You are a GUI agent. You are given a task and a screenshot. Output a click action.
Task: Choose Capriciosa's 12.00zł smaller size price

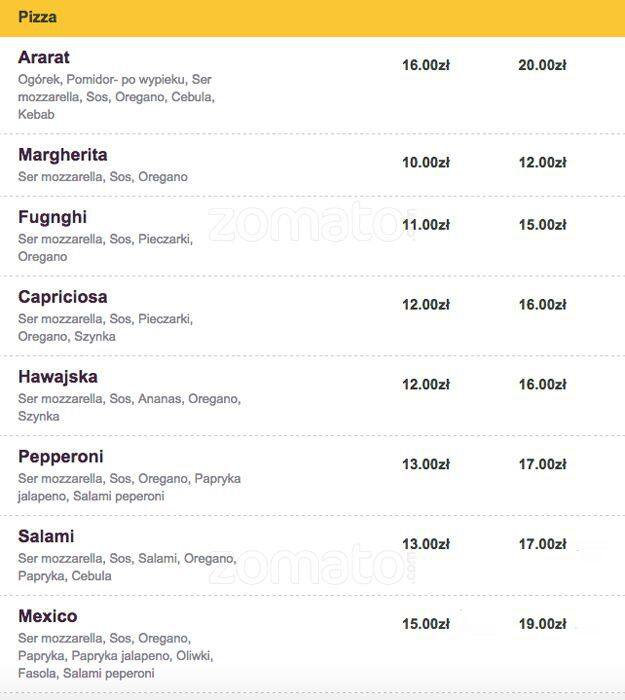pos(426,304)
